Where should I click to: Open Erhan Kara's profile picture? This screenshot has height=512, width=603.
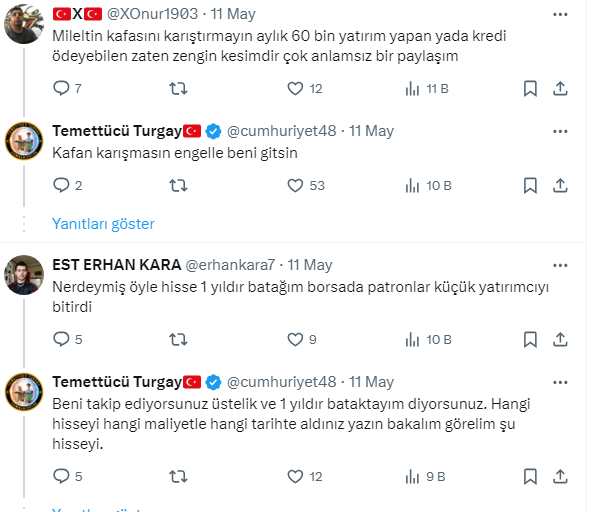click(x=23, y=275)
